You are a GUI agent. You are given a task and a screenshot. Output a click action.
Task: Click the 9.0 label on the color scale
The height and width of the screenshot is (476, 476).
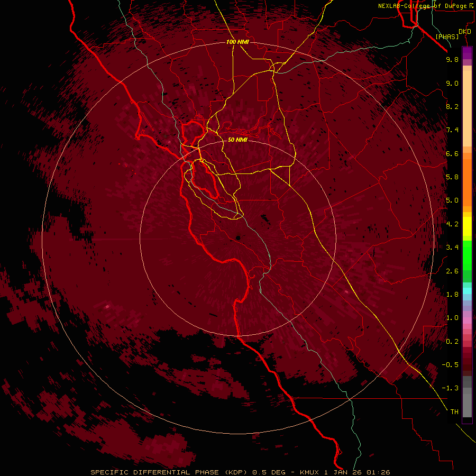[x=452, y=83]
